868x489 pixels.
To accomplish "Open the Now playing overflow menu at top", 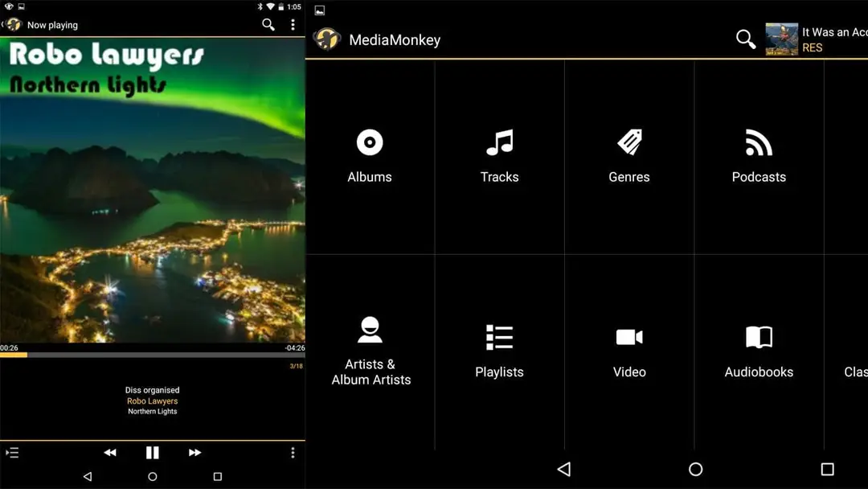I will tap(293, 24).
